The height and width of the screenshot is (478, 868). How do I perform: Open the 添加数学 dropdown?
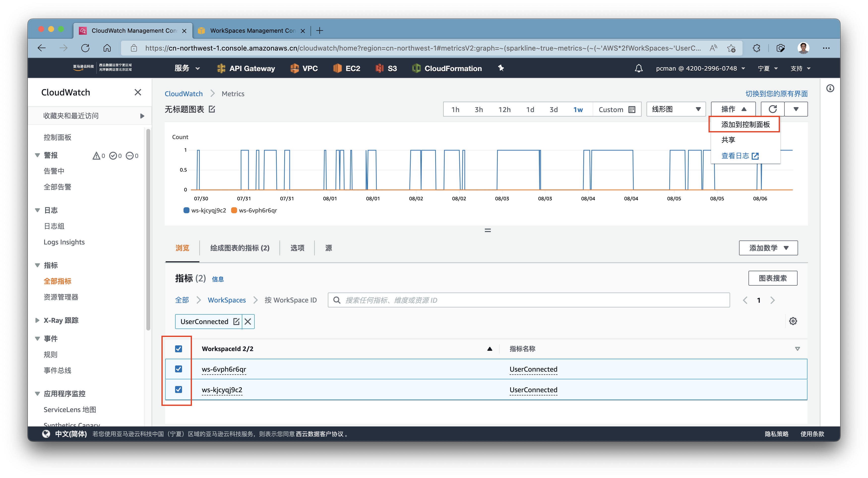768,248
